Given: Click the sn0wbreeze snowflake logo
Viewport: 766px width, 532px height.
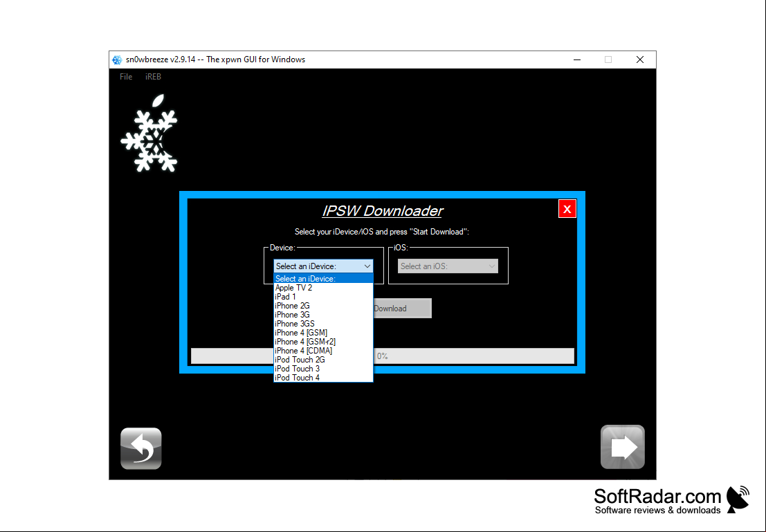Looking at the screenshot, I should (x=149, y=134).
